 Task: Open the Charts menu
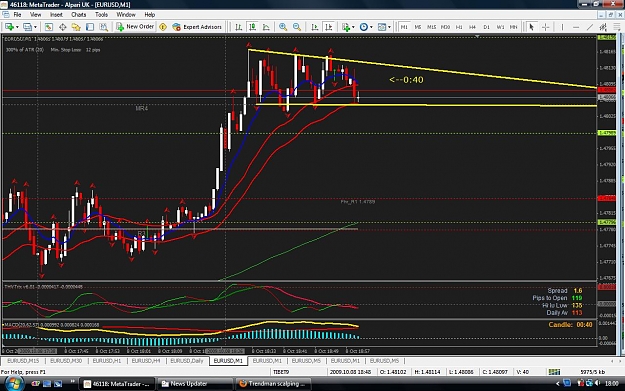[79, 15]
